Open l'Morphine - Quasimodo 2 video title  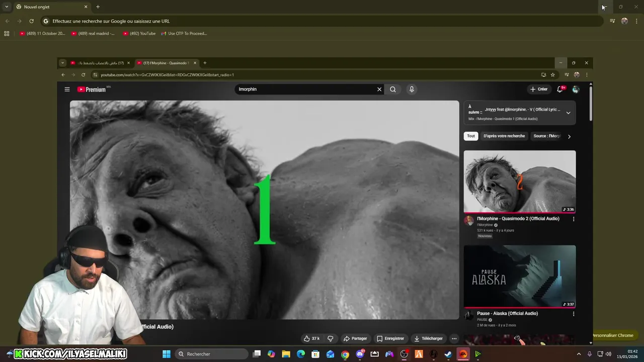(x=518, y=219)
